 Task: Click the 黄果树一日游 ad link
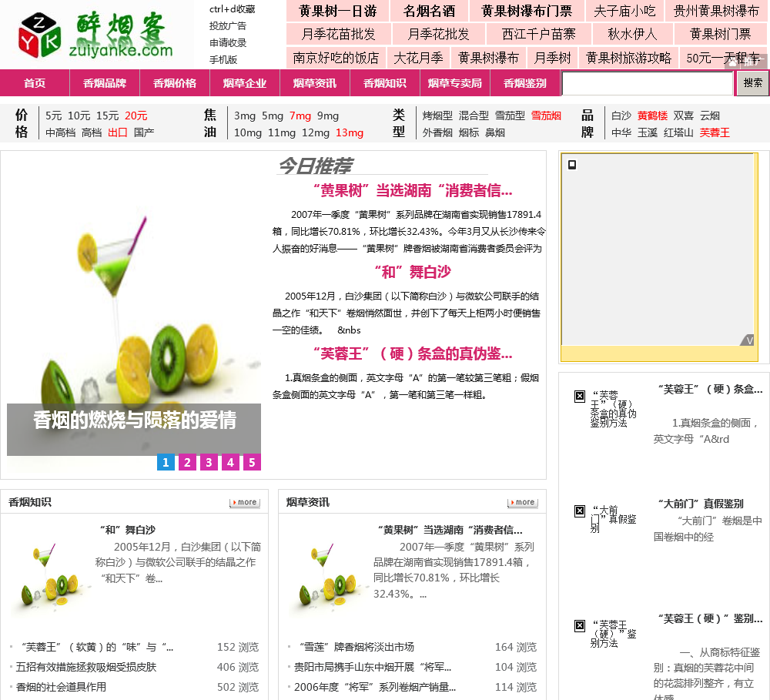point(338,11)
